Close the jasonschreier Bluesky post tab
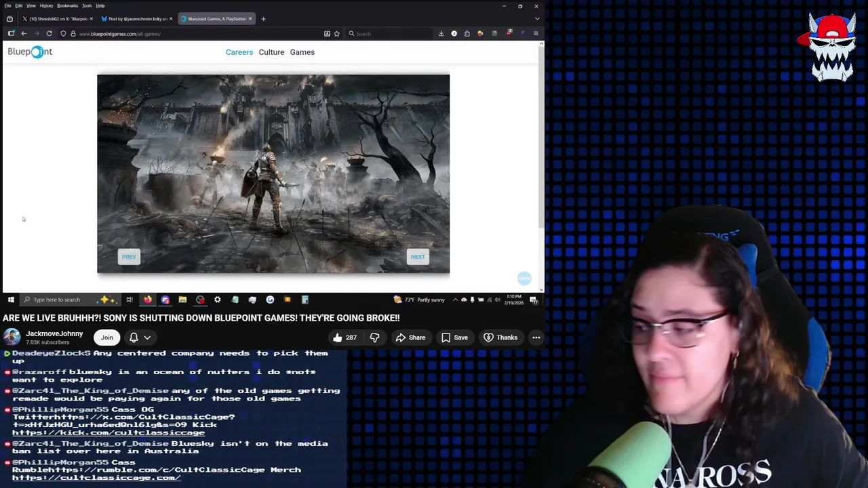This screenshot has width=868, height=488. (171, 18)
